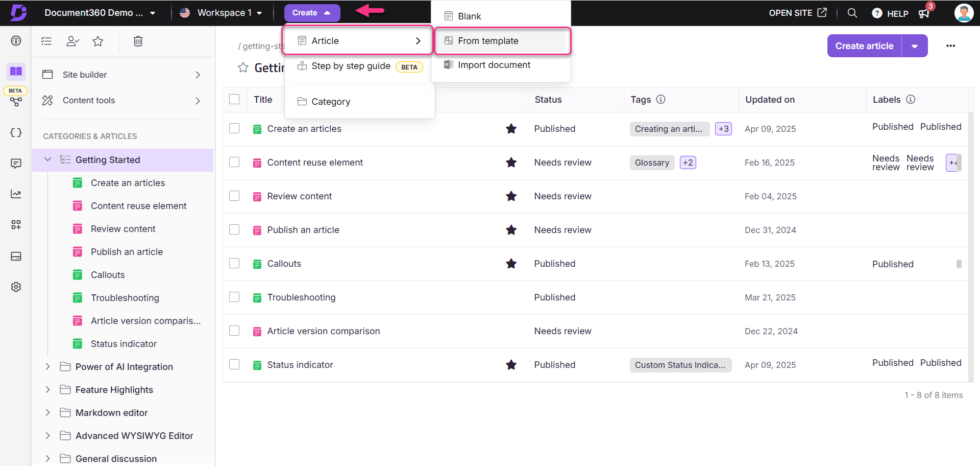Open the Drive storage rail icon

(x=16, y=256)
